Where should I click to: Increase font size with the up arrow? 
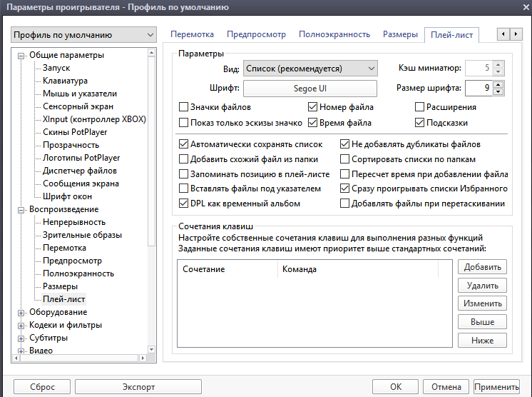(498, 84)
